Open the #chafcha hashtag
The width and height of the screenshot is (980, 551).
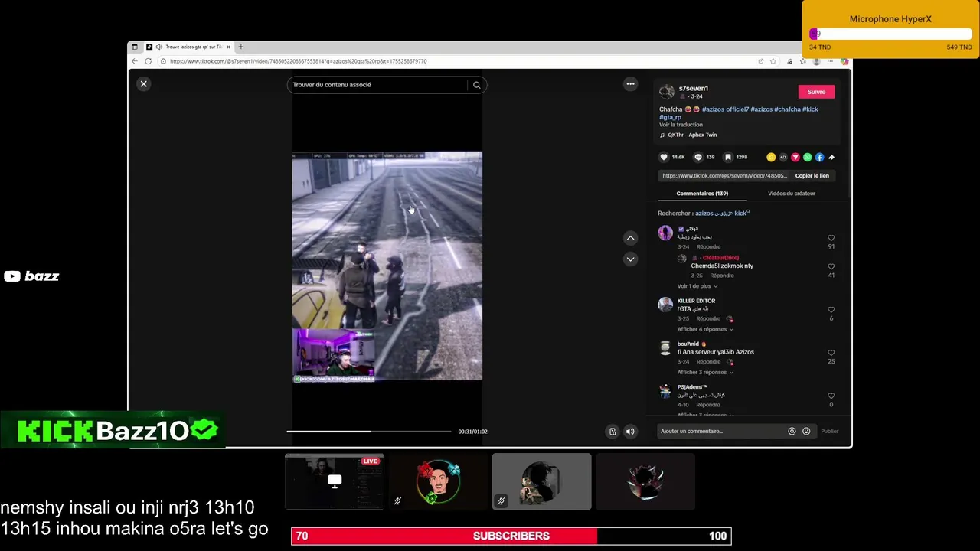787,109
